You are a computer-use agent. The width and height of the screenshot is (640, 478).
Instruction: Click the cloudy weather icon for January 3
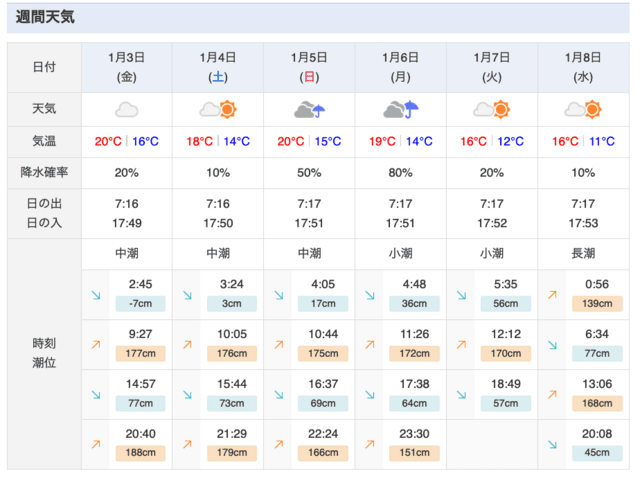pos(126,109)
